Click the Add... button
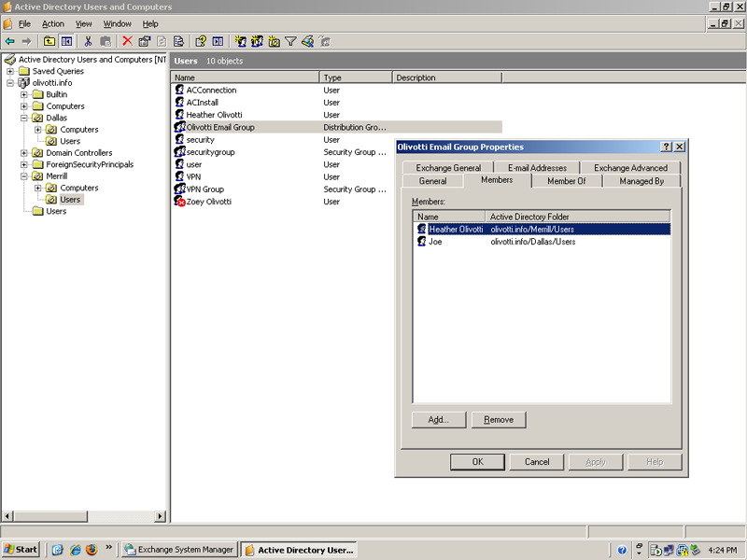This screenshot has width=747, height=560. pos(439,419)
